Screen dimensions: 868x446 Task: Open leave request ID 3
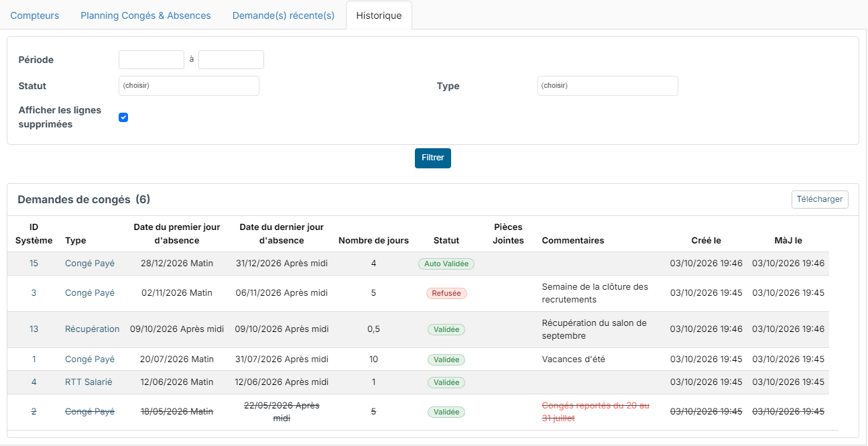(34, 293)
